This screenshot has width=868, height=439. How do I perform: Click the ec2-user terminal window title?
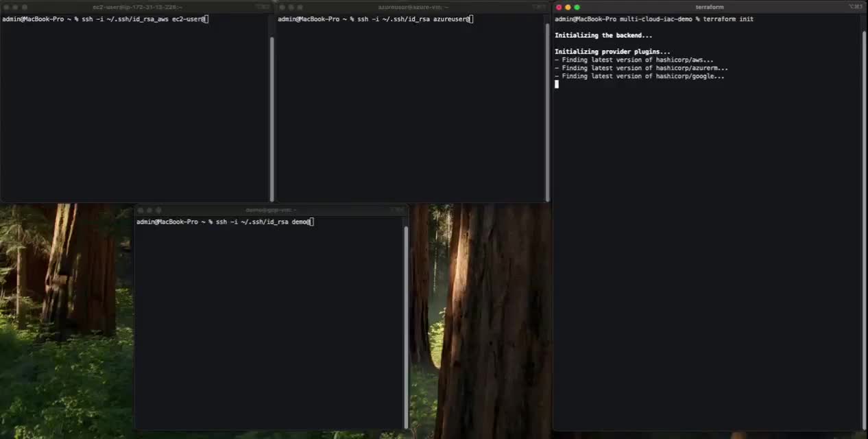tap(137, 7)
